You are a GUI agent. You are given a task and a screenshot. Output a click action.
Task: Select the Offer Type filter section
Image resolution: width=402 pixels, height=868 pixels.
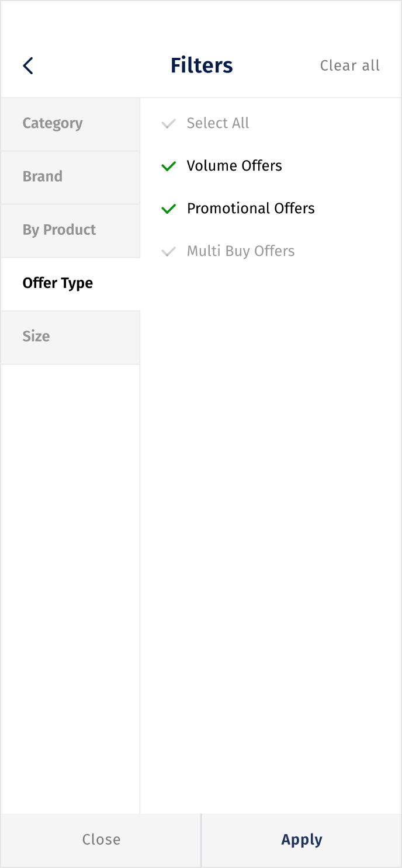(70, 283)
